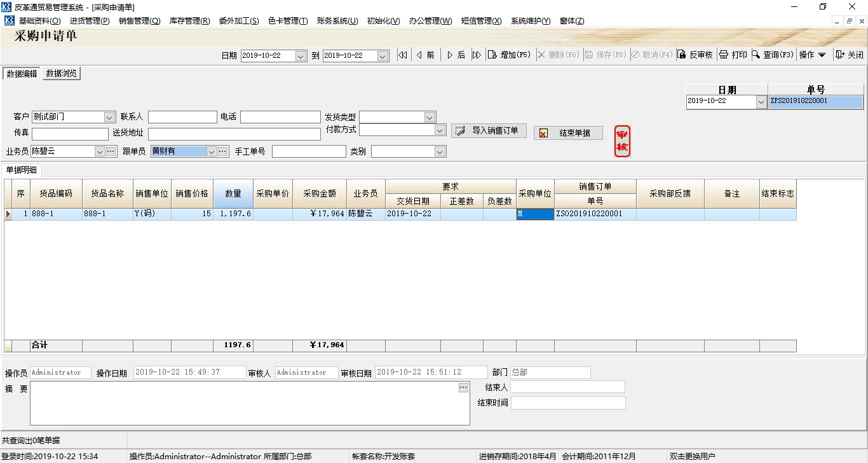The width and height of the screenshot is (868, 463).
Task: Click the 打印 printer icon
Action: [x=724, y=55]
